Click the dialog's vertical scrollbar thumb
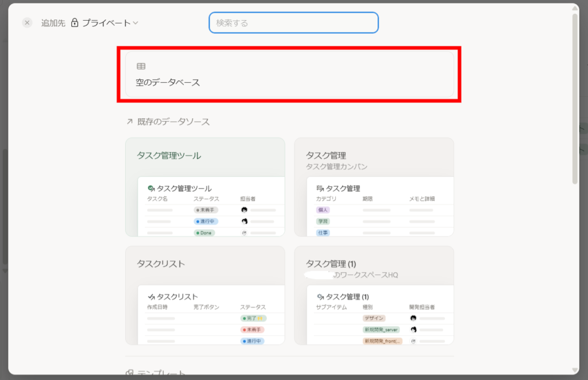Viewport: 588px width, 380px height. tap(575, 99)
